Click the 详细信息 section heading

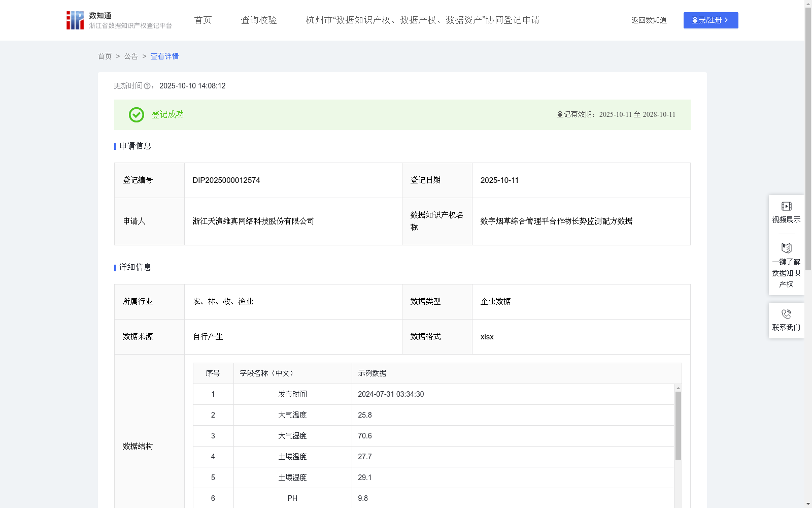click(x=135, y=268)
